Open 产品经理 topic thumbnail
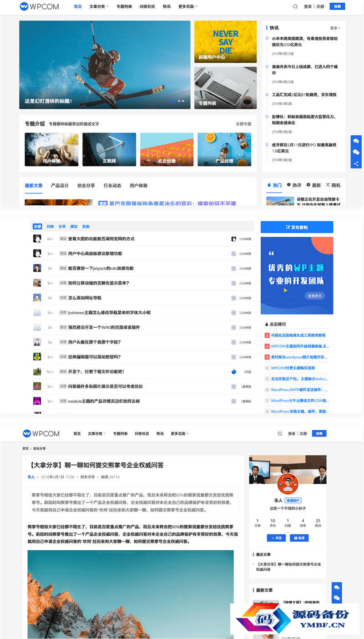Viewport: 364px width, 639px height. 224,149
